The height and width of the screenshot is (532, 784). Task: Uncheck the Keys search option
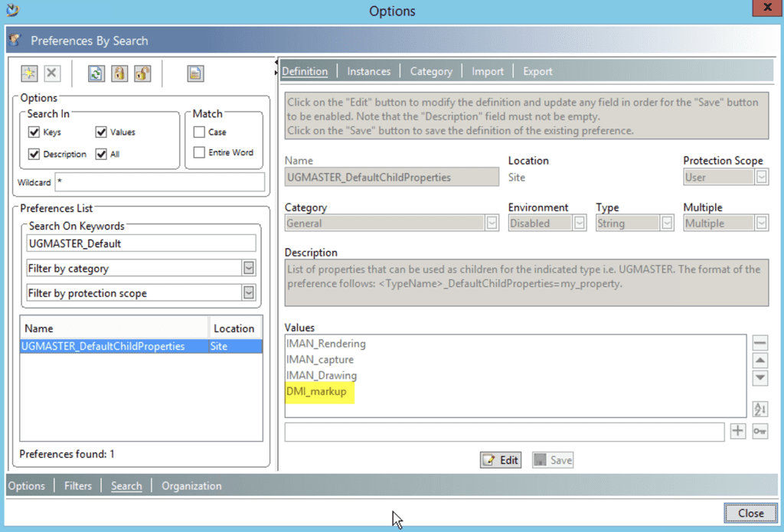point(33,131)
